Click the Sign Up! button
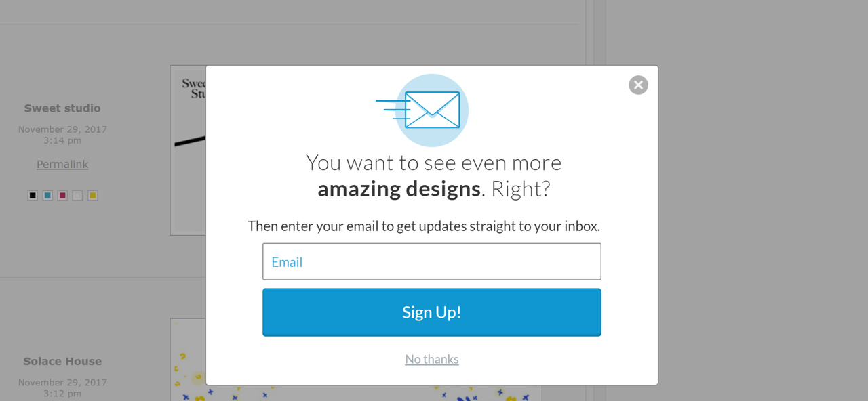868x401 pixels. coord(432,312)
